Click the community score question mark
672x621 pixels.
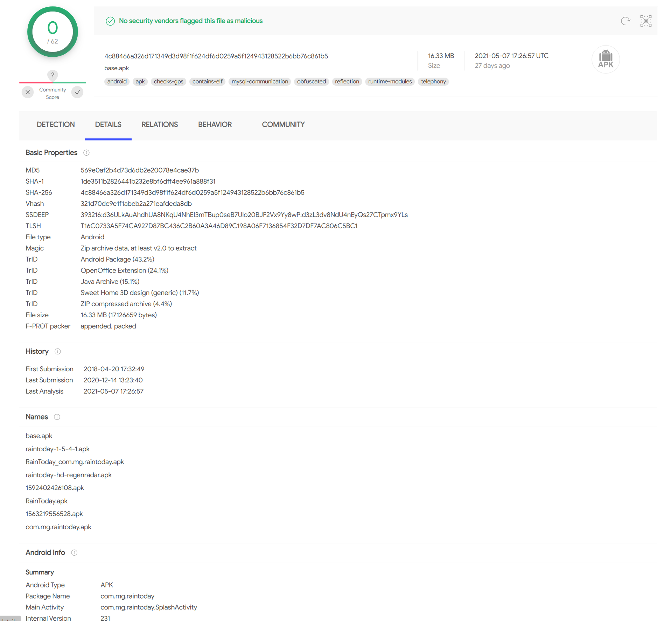click(52, 75)
